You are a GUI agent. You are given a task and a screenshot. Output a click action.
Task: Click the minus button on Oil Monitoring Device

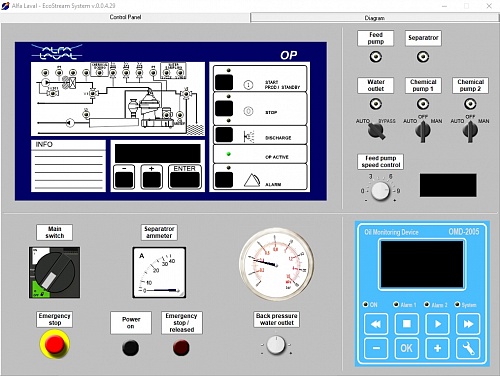click(376, 348)
